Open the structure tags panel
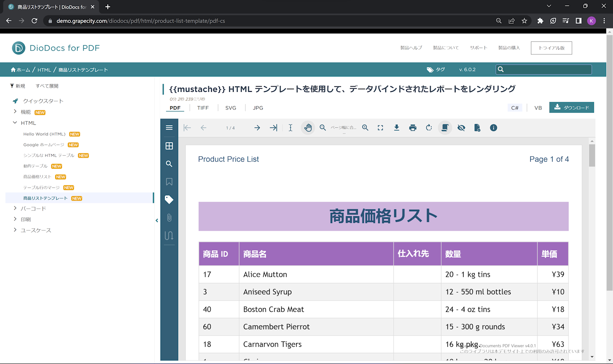The image size is (613, 364). tap(169, 199)
